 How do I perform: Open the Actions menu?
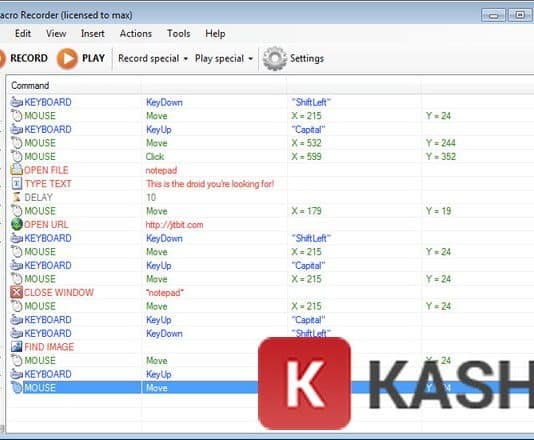tap(136, 34)
